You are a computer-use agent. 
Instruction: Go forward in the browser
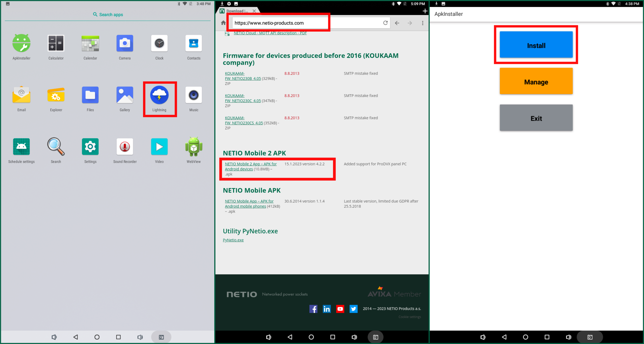(410, 23)
